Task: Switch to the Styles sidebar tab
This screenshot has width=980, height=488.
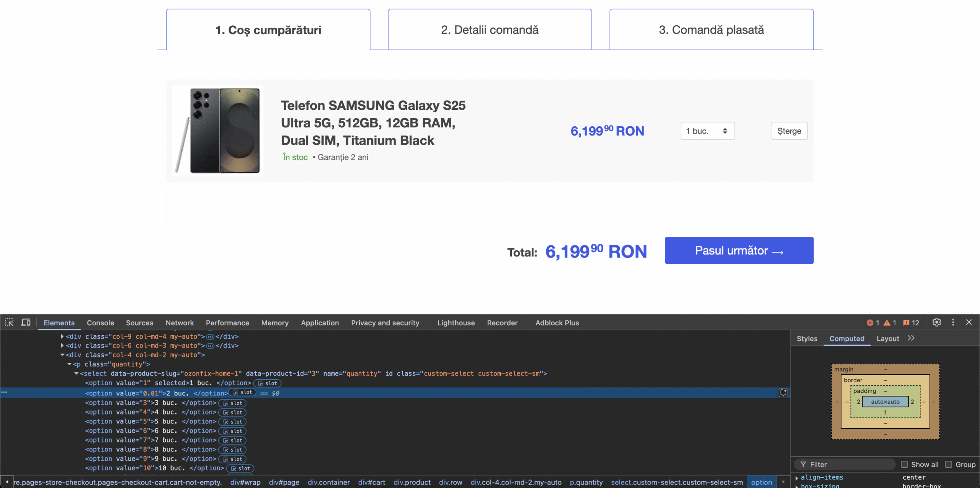Action: point(807,339)
